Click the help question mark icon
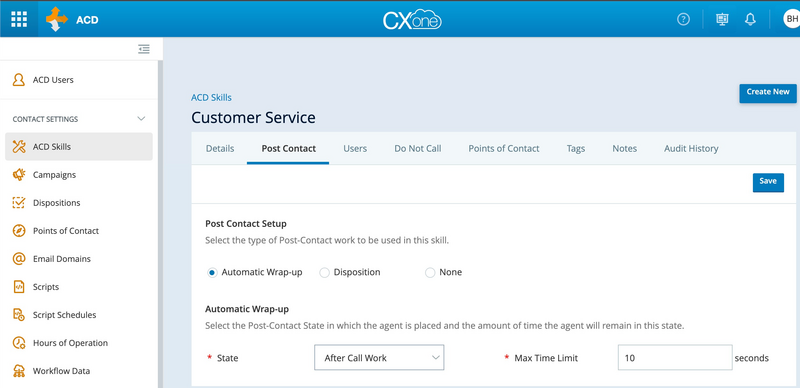Screen dimensions: 800x388 point(683,19)
